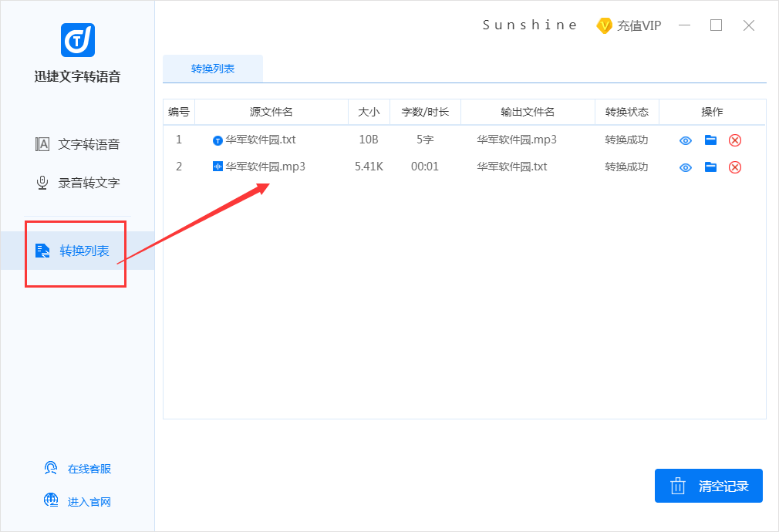Screen dimensions: 779x532
Task: Visit official website via 进入官网 icon
Action: click(50, 500)
